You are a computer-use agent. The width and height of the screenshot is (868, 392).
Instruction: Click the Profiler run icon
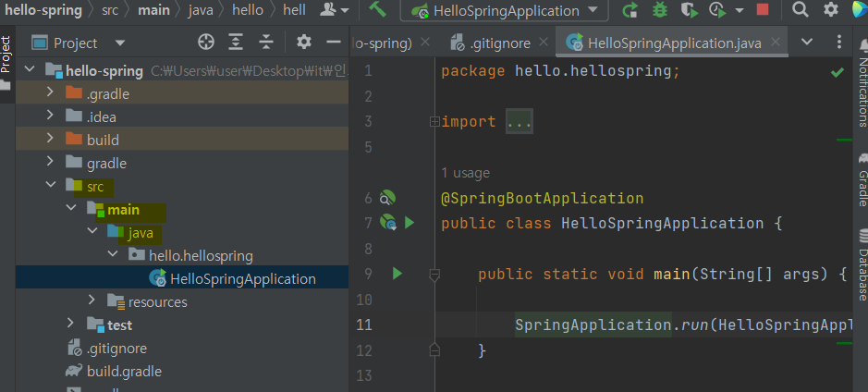click(x=718, y=10)
